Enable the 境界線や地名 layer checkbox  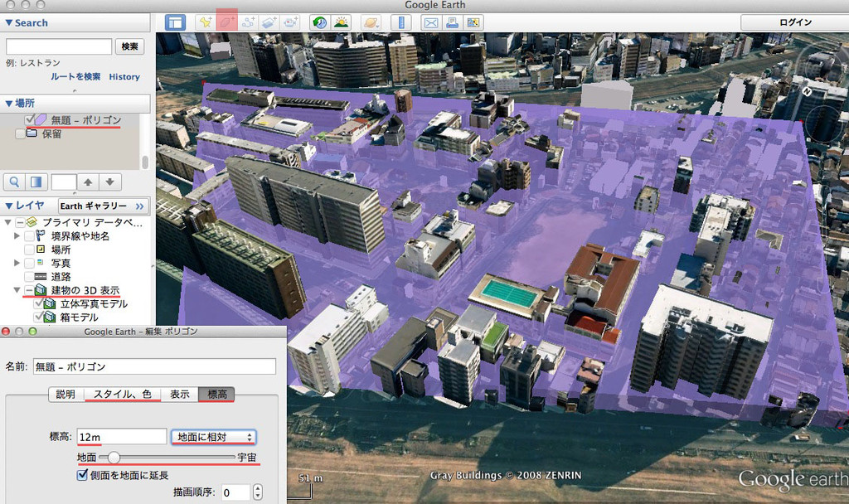[29, 236]
